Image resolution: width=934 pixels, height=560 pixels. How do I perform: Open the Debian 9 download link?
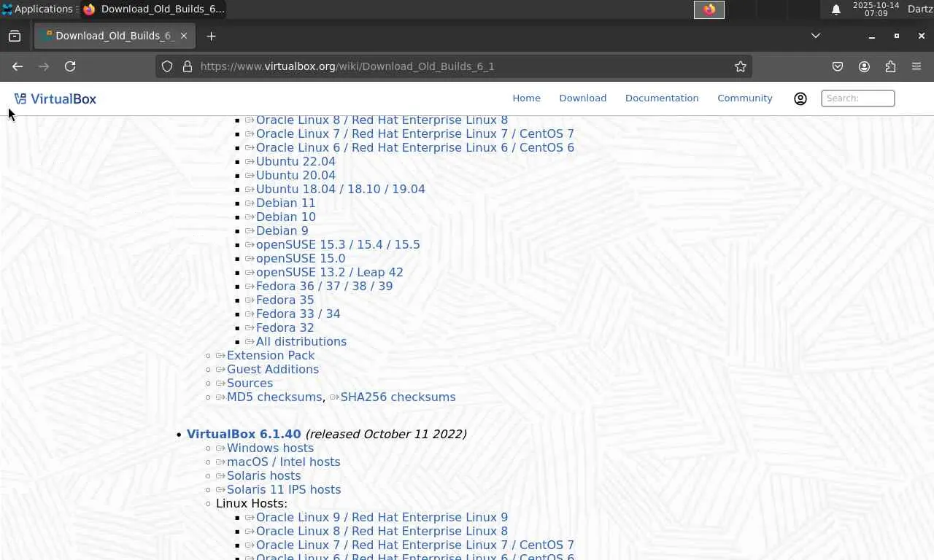click(282, 231)
